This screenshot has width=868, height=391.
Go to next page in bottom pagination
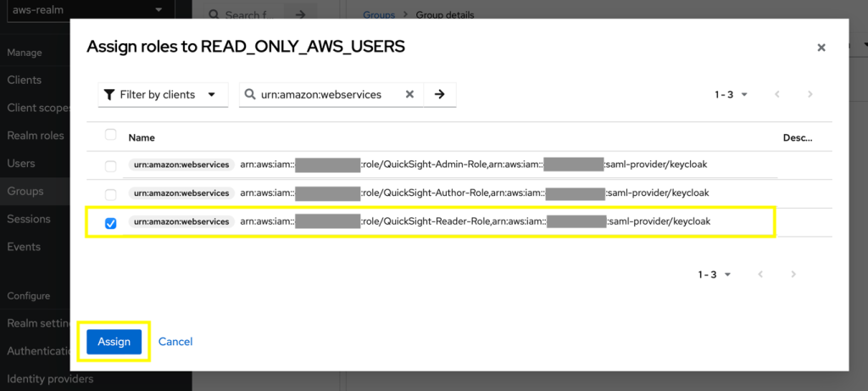tap(793, 274)
